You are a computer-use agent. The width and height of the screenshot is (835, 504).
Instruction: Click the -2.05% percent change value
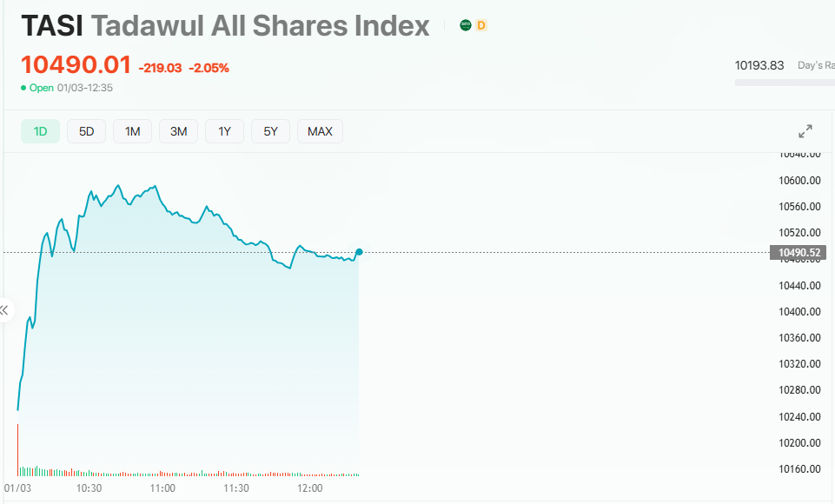[209, 68]
